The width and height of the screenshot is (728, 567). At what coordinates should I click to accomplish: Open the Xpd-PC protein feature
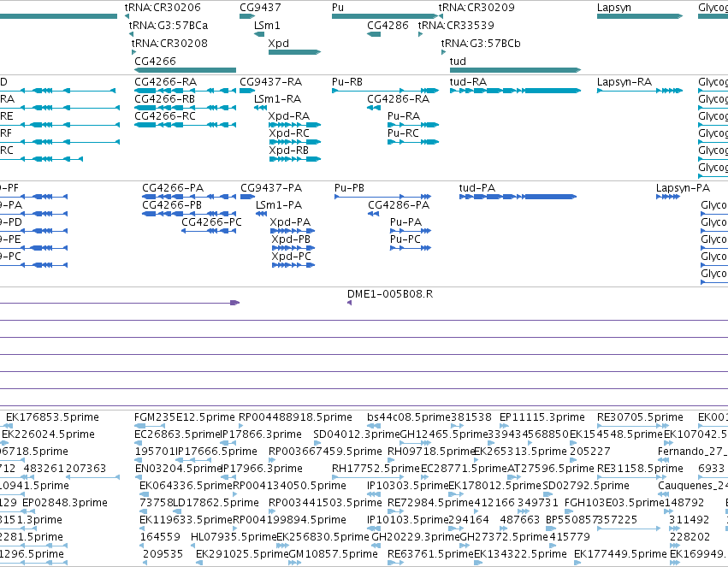[293, 265]
